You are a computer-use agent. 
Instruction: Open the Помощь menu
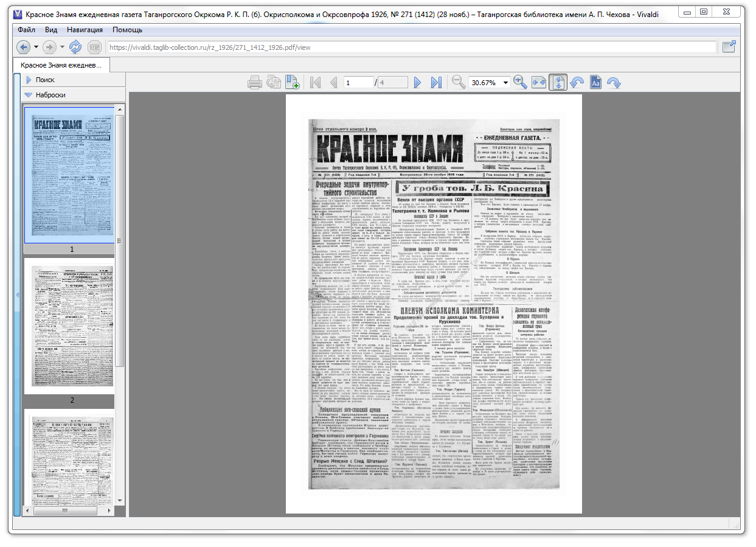(x=127, y=30)
